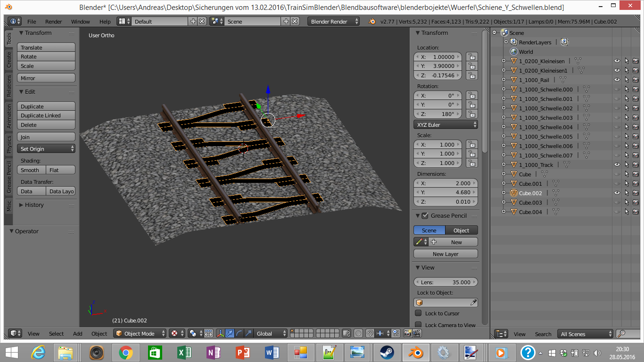Click the mesh data icon beside 1_1000_Rail
Viewport: 644px width, 362px height.
[x=562, y=80]
